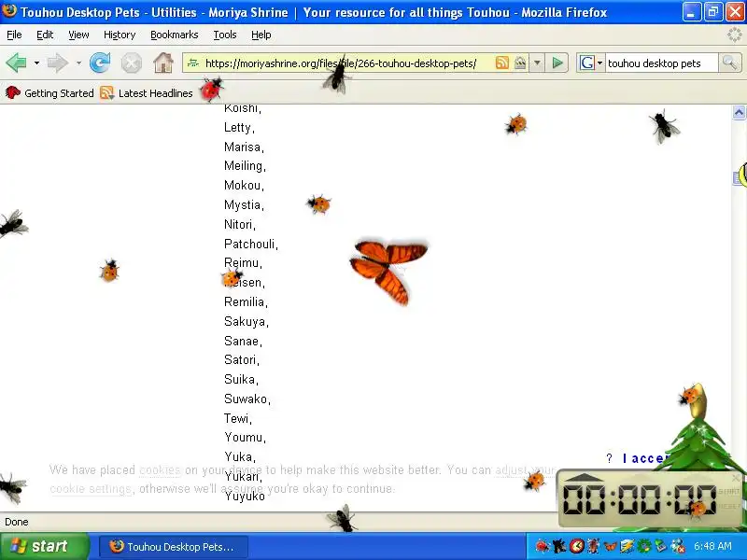Viewport: 747px width, 560px height.
Task: Run search with the magnifying glass icon
Action: pyautogui.click(x=729, y=63)
